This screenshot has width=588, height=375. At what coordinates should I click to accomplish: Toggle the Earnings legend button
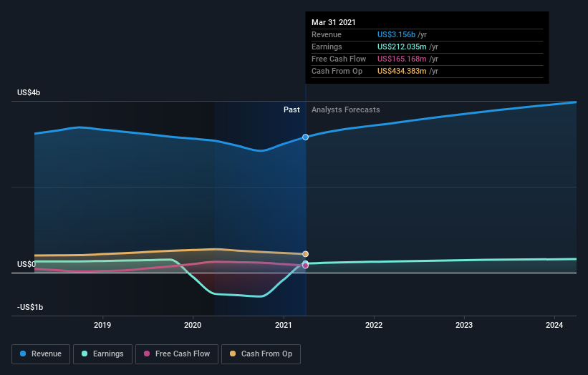102,354
